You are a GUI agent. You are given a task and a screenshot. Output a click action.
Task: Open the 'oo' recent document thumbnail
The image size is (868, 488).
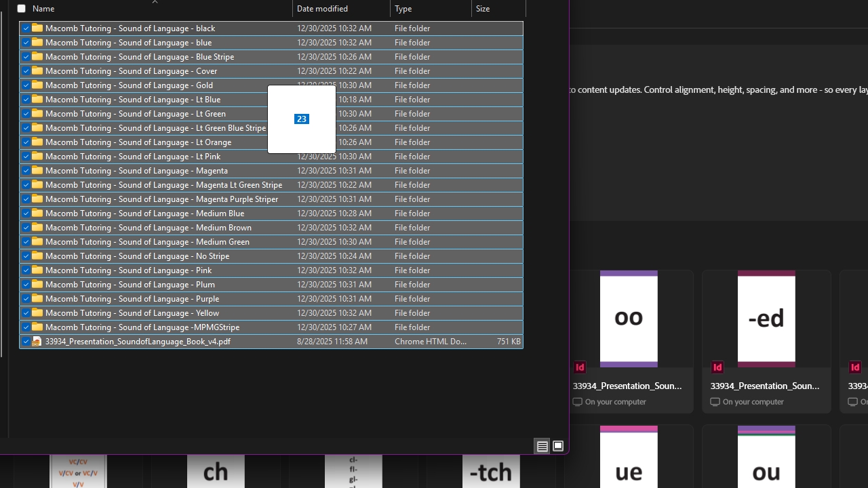pos(629,319)
